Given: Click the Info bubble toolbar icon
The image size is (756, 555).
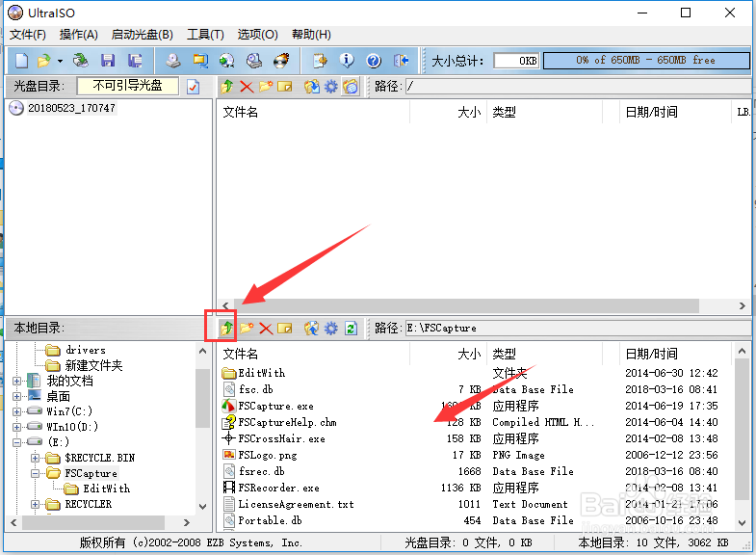Looking at the screenshot, I should [347, 61].
